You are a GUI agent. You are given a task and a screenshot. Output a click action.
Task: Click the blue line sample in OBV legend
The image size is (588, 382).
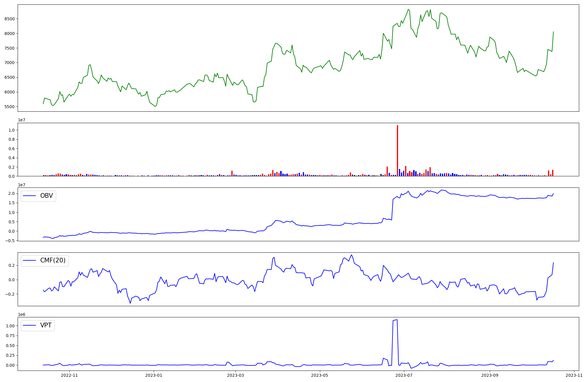click(29, 196)
